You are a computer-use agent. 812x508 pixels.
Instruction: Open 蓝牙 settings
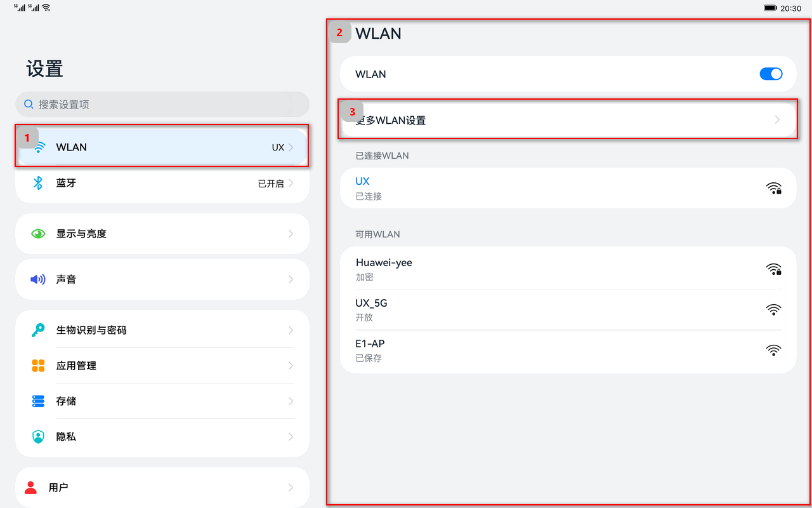(x=162, y=183)
